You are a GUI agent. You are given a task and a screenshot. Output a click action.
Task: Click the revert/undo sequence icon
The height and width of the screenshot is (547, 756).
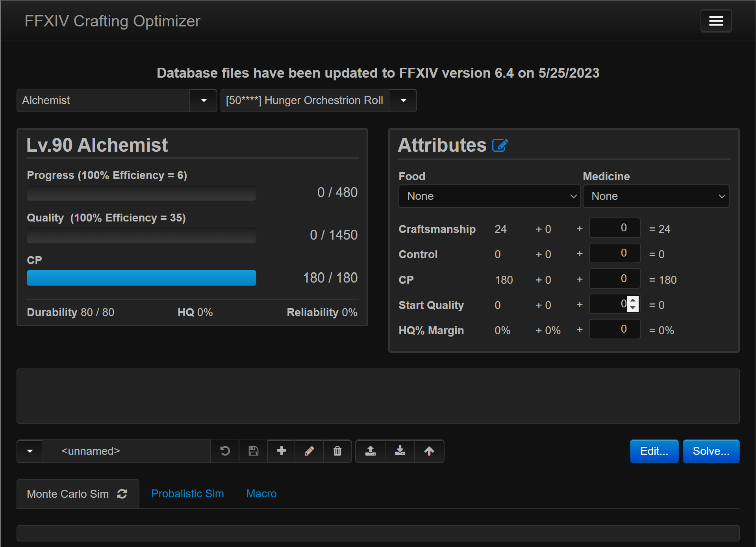(225, 451)
